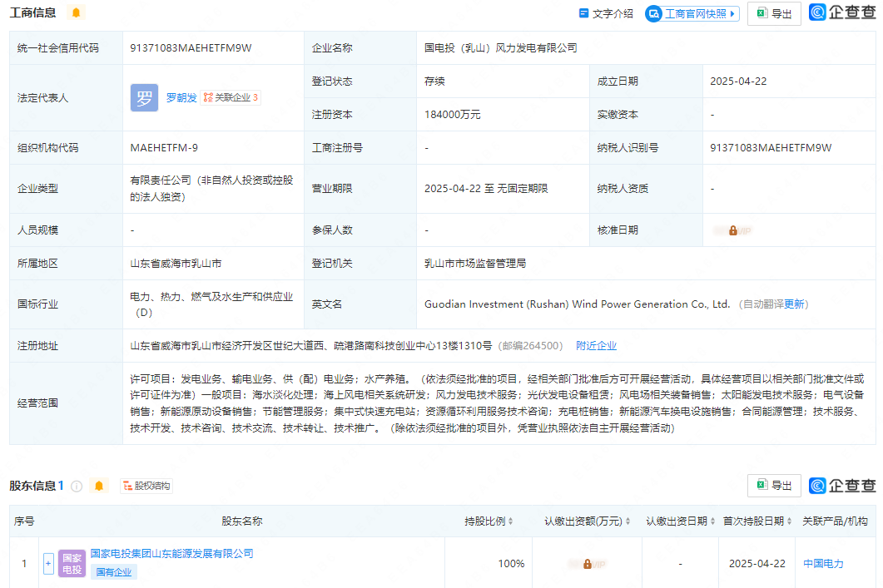Open legal representative 罗朝发 profile
The image size is (883, 588).
pyautogui.click(x=181, y=98)
